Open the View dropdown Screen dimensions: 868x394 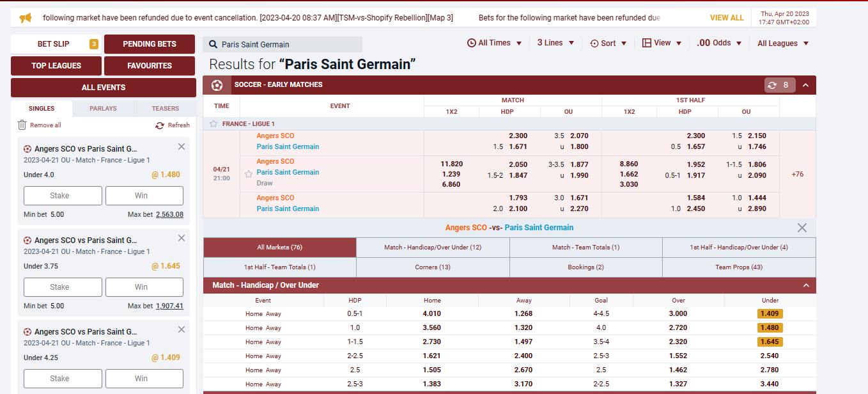662,43
